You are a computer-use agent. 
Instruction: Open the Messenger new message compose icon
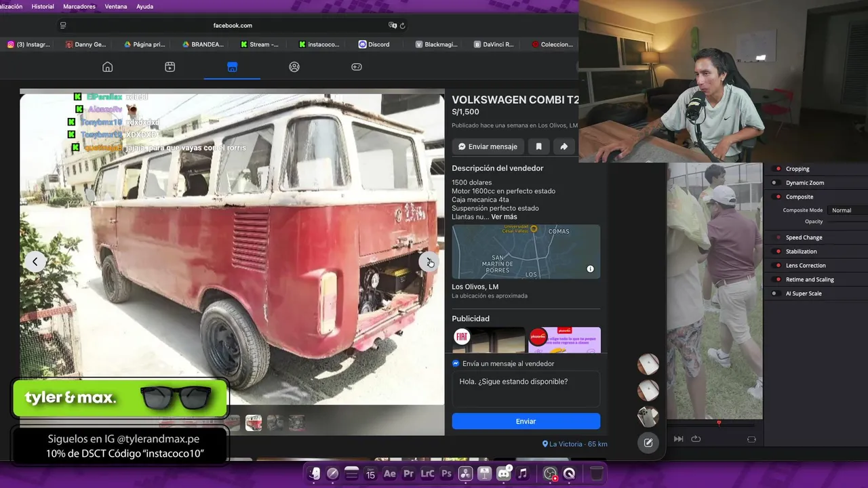point(648,443)
